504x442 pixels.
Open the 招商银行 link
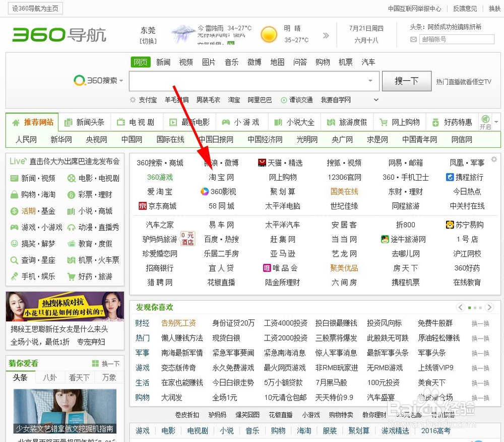[159, 268]
